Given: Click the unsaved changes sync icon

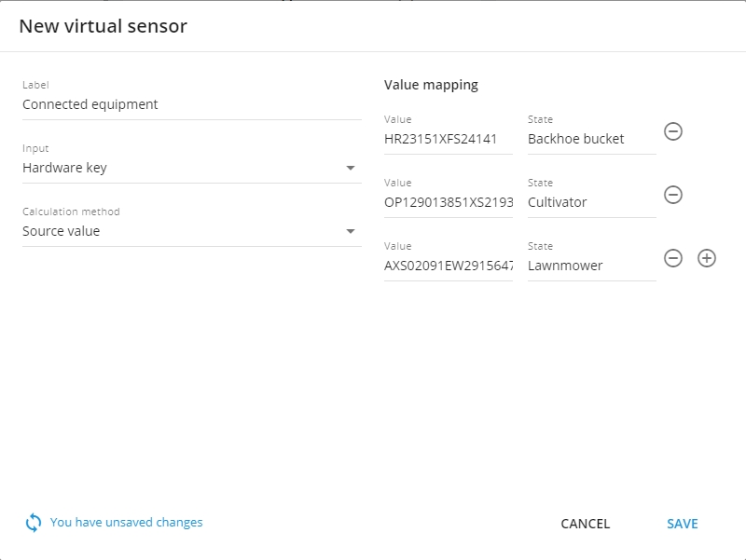Looking at the screenshot, I should [x=33, y=522].
